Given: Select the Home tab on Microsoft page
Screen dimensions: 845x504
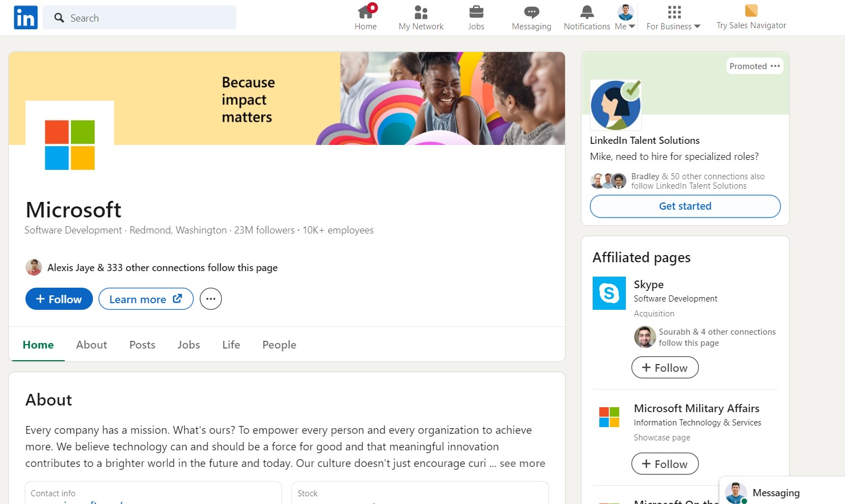Looking at the screenshot, I should (38, 345).
